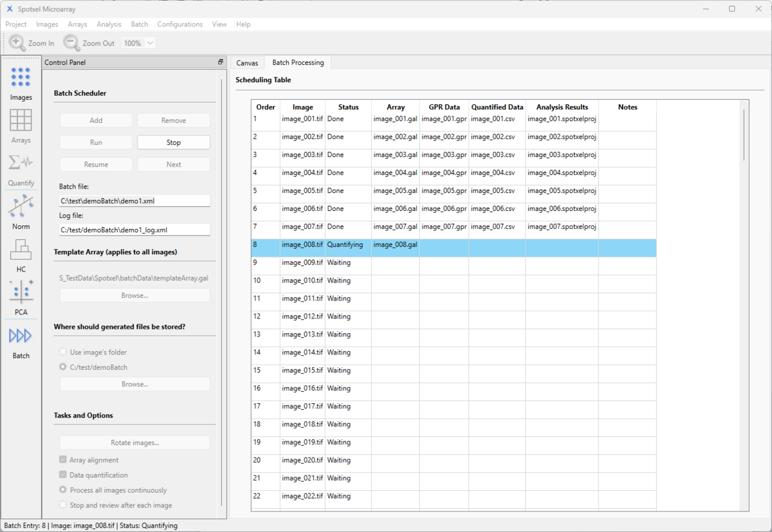
Task: Click the image_005.csv Quantified Data cell
Action: point(497,194)
